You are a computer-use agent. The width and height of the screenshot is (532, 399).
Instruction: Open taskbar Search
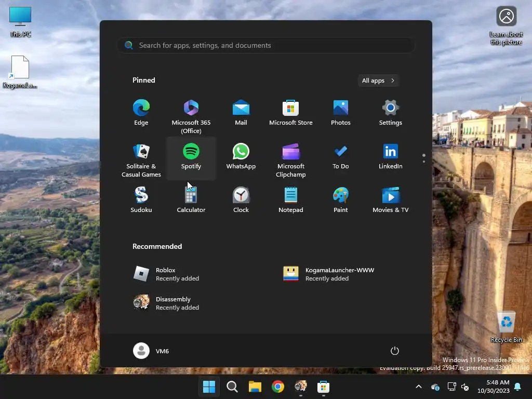232,387
